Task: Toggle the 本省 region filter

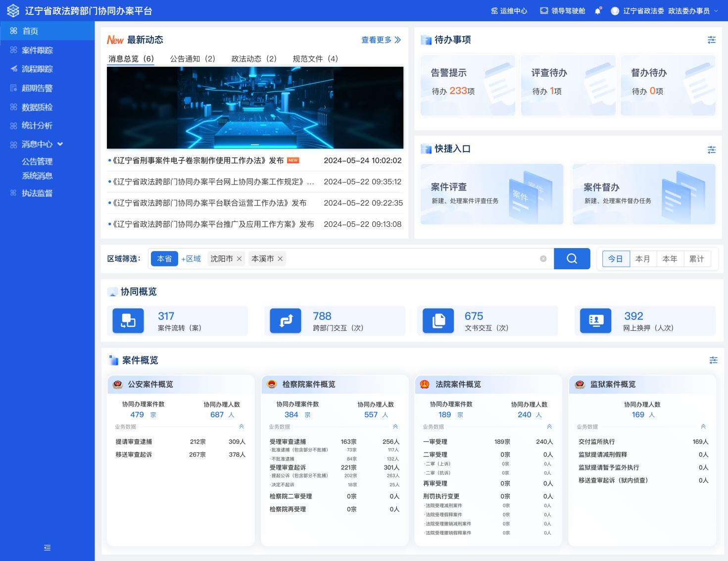Action: [x=164, y=258]
